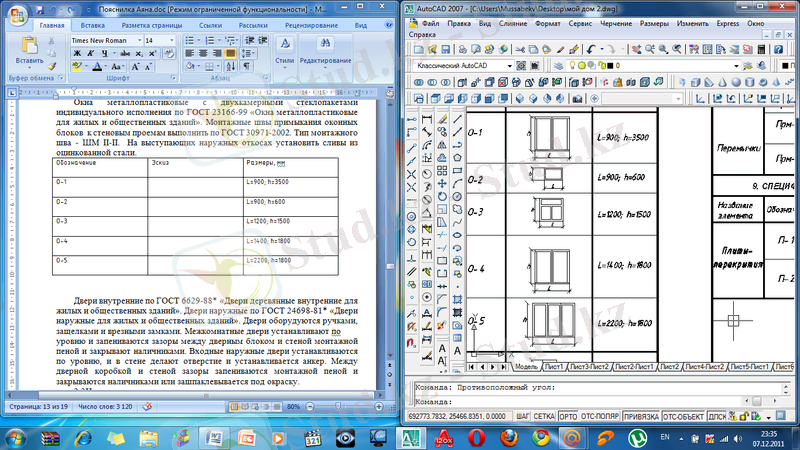Click the Стили styles button
800x450 pixels.
pos(284,52)
